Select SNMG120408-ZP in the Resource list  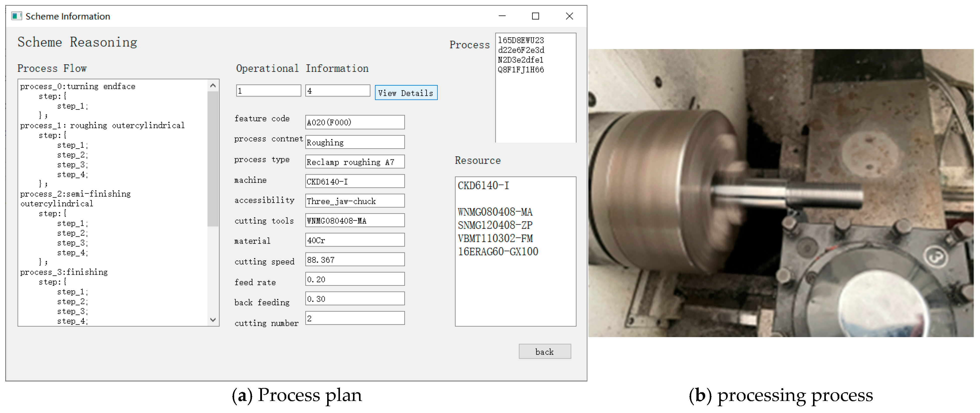tap(495, 225)
